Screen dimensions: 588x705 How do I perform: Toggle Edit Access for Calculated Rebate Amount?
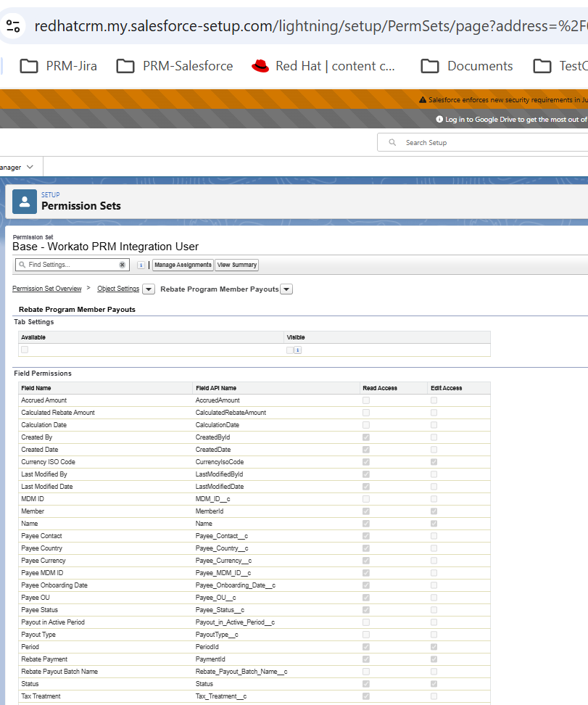(434, 412)
